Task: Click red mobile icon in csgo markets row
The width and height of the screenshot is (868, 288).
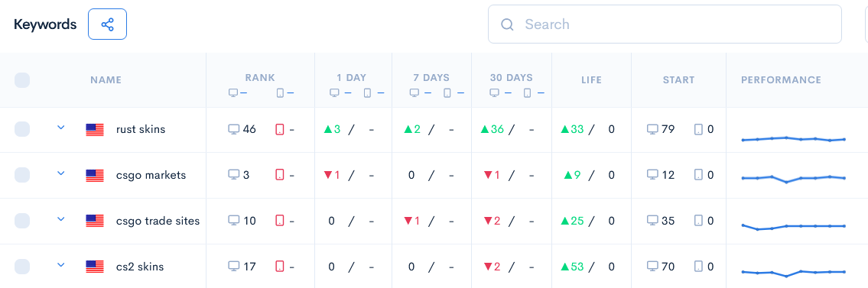Action: 280,175
